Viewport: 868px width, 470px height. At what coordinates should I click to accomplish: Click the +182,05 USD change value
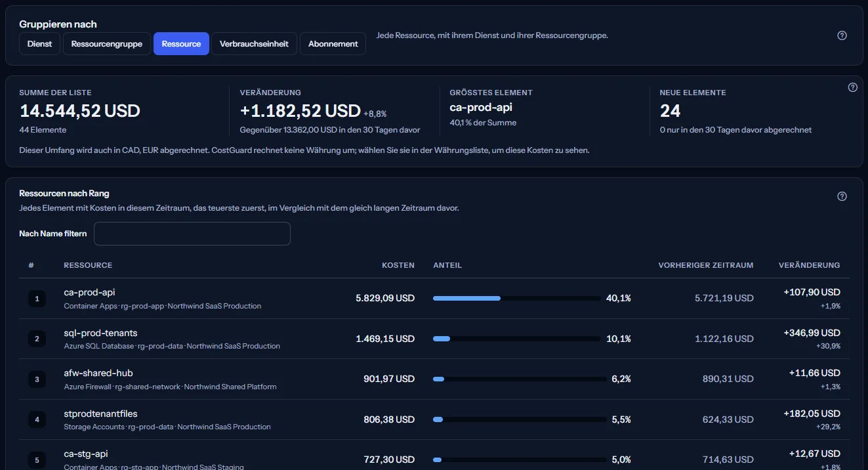coord(812,414)
